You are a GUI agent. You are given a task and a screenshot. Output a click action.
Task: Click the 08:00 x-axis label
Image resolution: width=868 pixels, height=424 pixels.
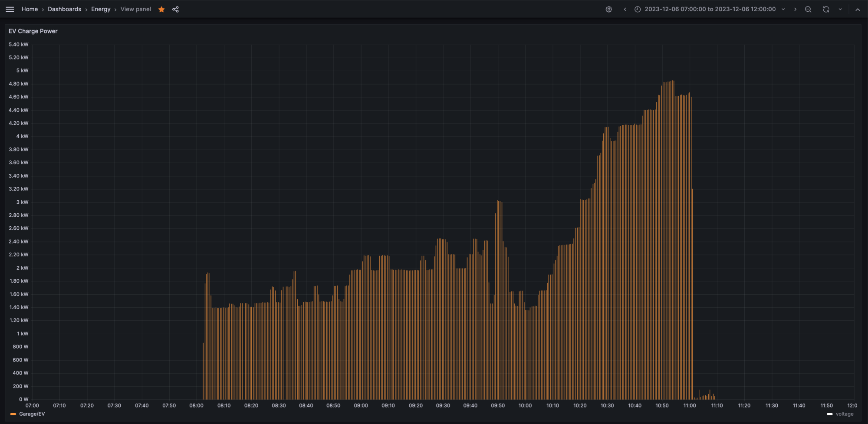[196, 406]
